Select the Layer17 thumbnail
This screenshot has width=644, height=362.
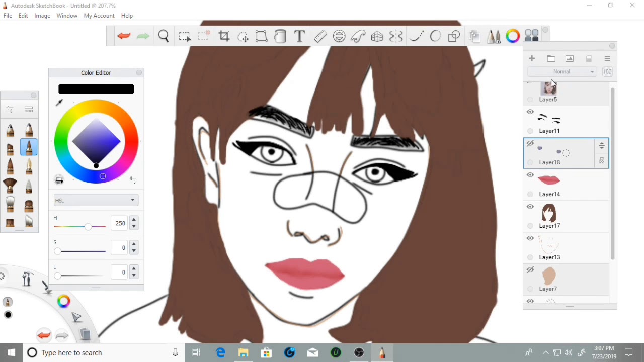pos(549,213)
